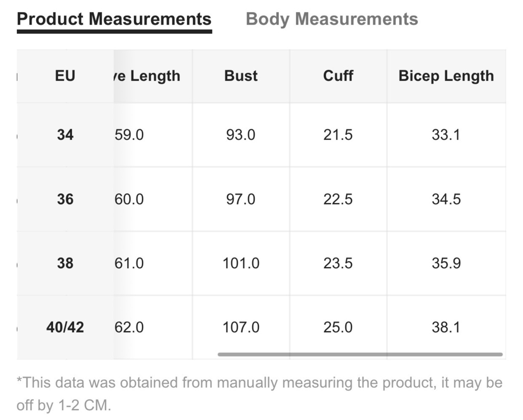Viewport: 523px width, 420px height.
Task: Select EU size 36 row label
Action: (65, 199)
